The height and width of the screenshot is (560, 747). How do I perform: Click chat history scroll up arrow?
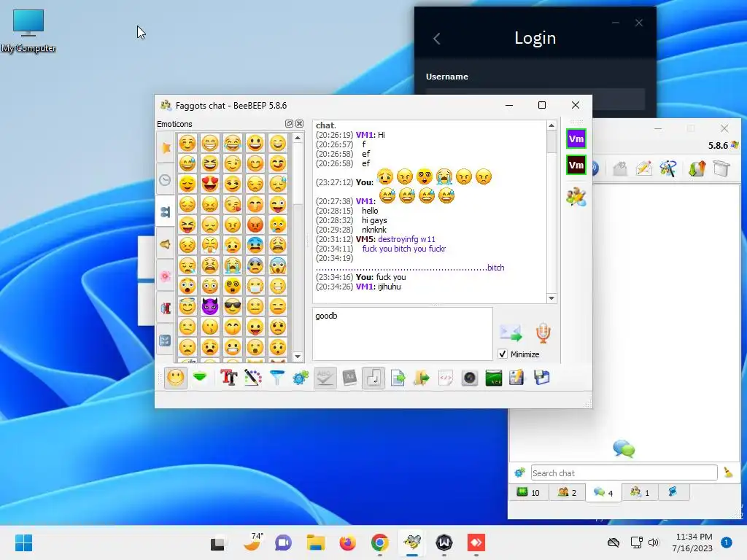[551, 125]
